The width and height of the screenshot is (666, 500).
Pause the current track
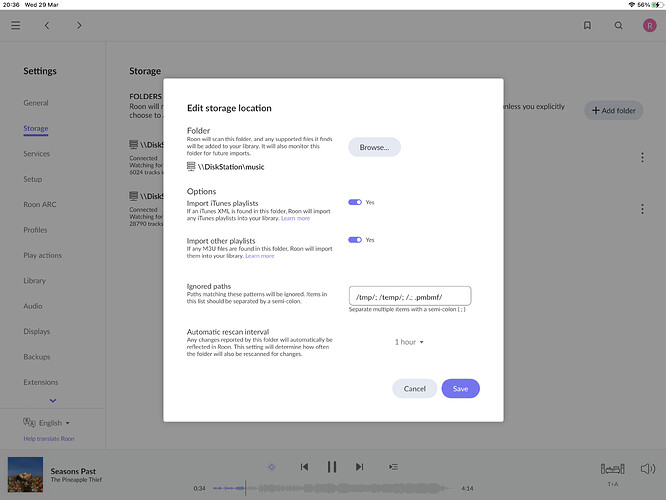tap(331, 467)
